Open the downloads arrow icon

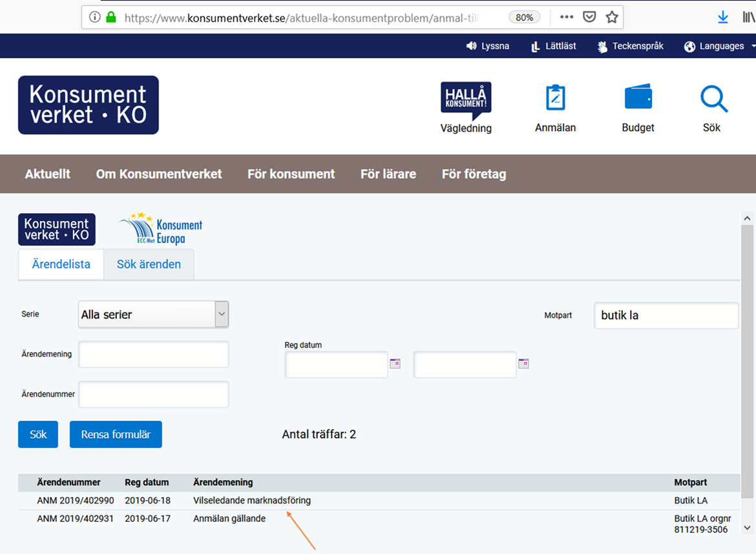point(723,17)
